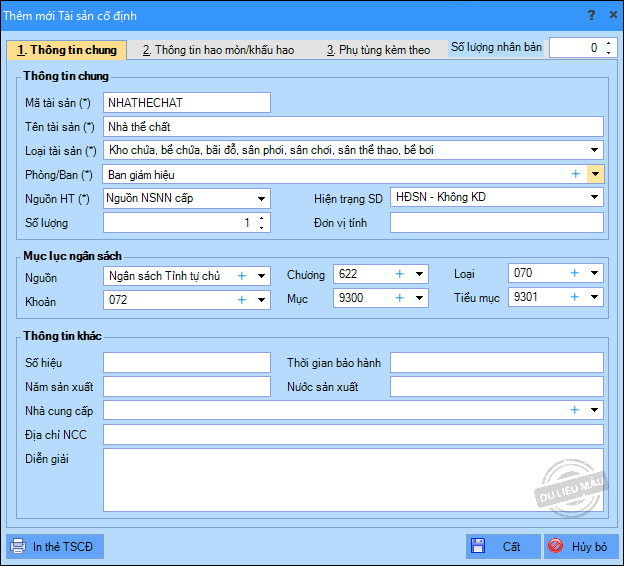Viewport: 624px width, 566px height.
Task: Switch to Thông tin hao mòn/khấu hao tab
Action: (x=218, y=50)
